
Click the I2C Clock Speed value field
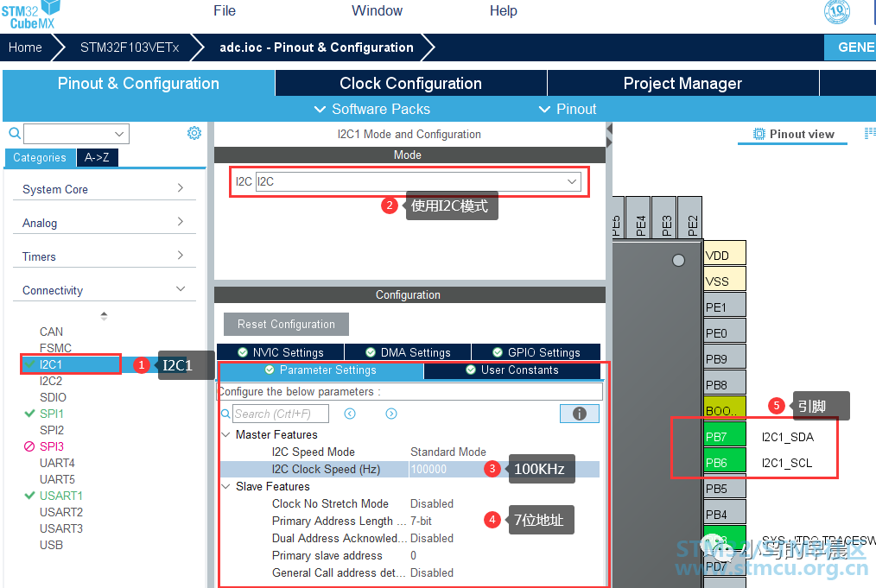[x=447, y=469]
